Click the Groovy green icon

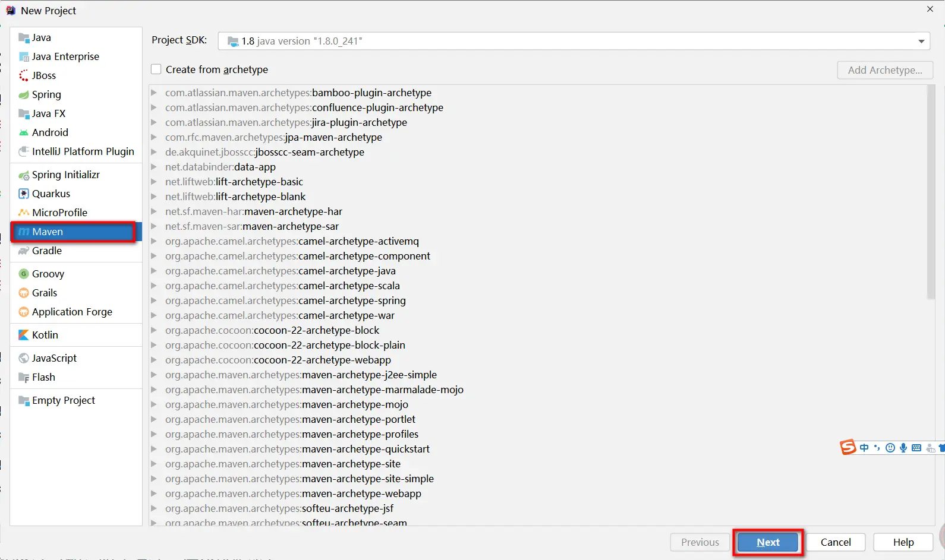tap(24, 274)
